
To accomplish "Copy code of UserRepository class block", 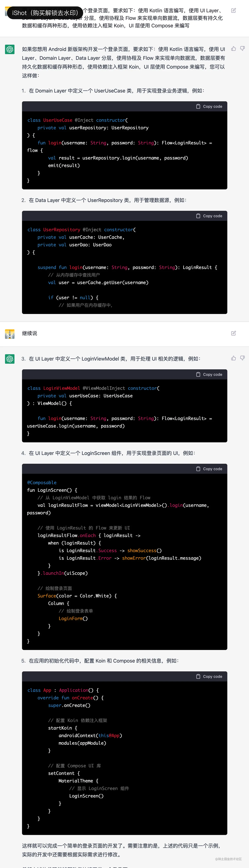I will [209, 216].
